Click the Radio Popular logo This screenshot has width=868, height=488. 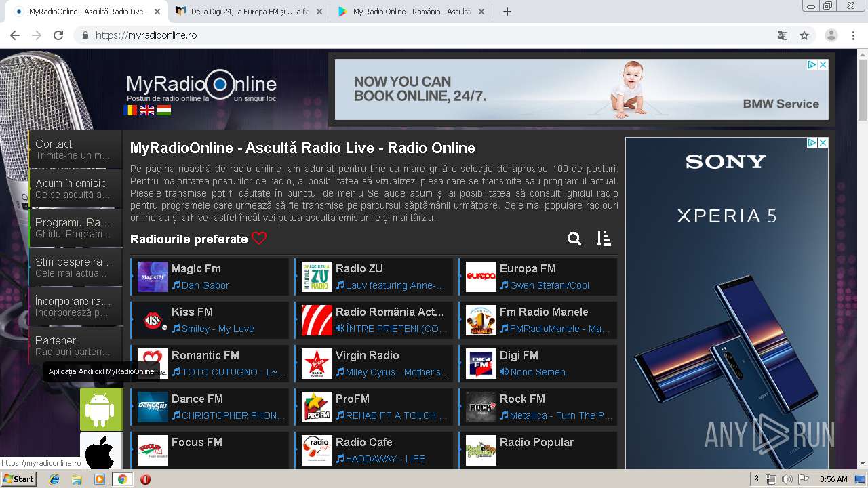click(481, 451)
